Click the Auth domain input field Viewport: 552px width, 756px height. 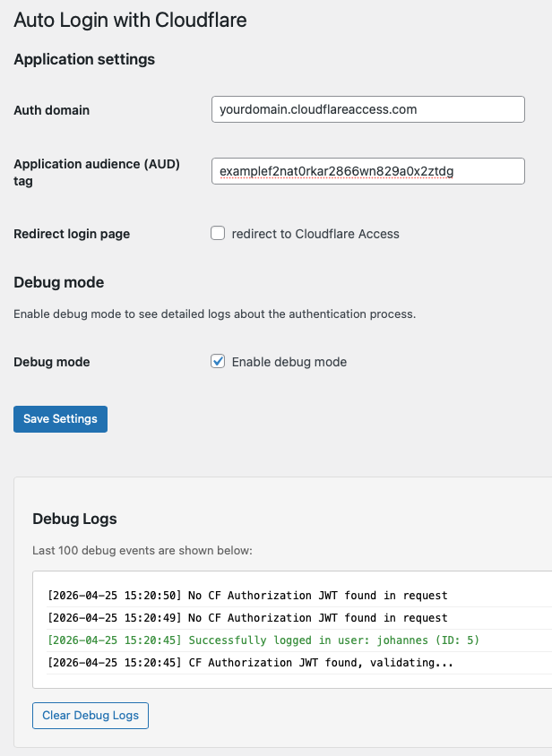[367, 109]
